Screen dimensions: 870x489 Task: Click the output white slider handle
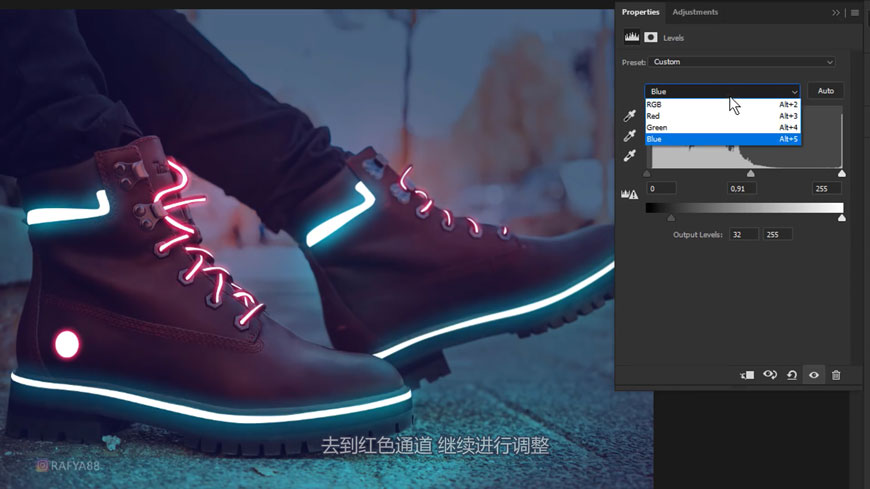[842, 218]
